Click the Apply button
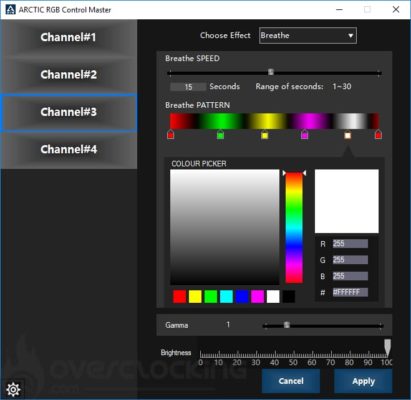This screenshot has height=400, width=411. point(363,381)
